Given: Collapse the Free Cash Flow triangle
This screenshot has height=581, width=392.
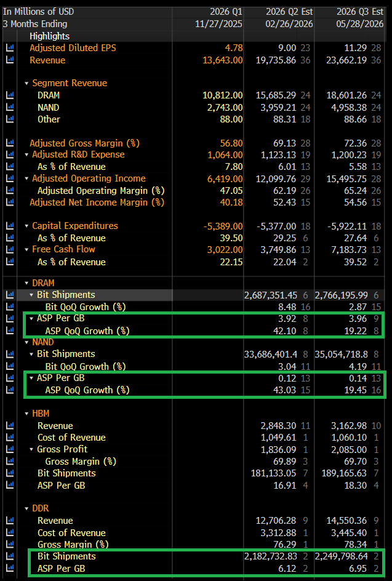Looking at the screenshot, I should pos(26,250).
